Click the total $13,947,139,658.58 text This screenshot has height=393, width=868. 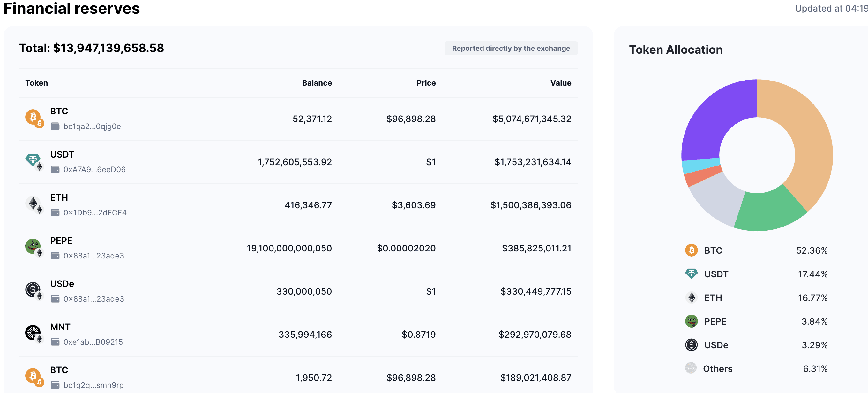(91, 48)
